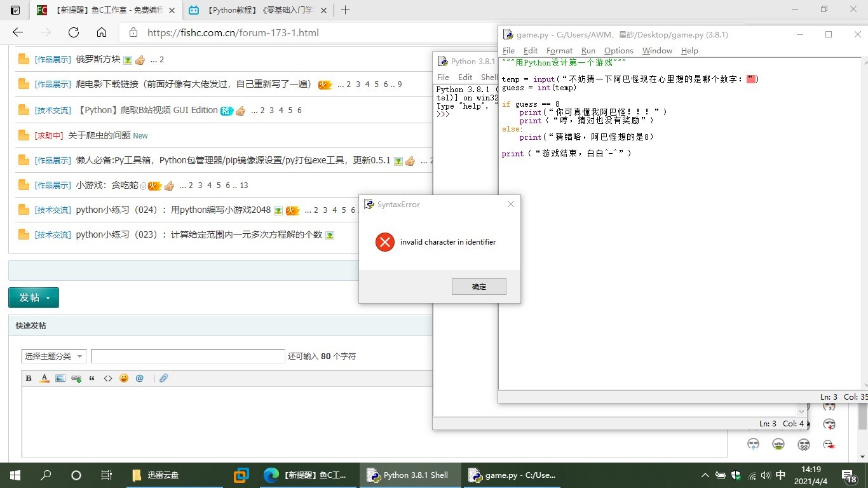This screenshot has width=868, height=488.
Task: Open the Run menu in game.py editor
Action: point(588,51)
